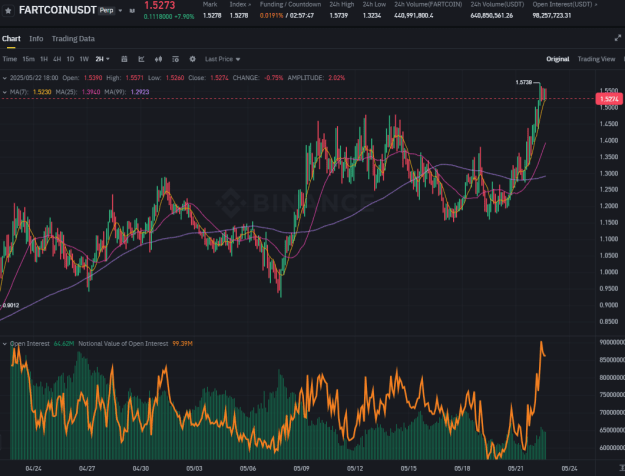Open the Info tab
The height and width of the screenshot is (476, 625).
click(36, 39)
